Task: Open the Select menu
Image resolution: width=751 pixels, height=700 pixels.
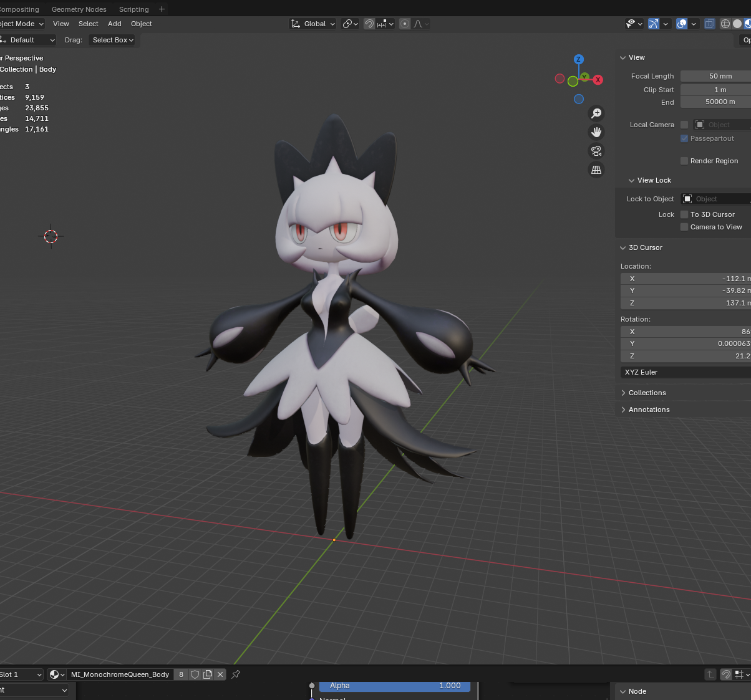Action: (x=89, y=24)
